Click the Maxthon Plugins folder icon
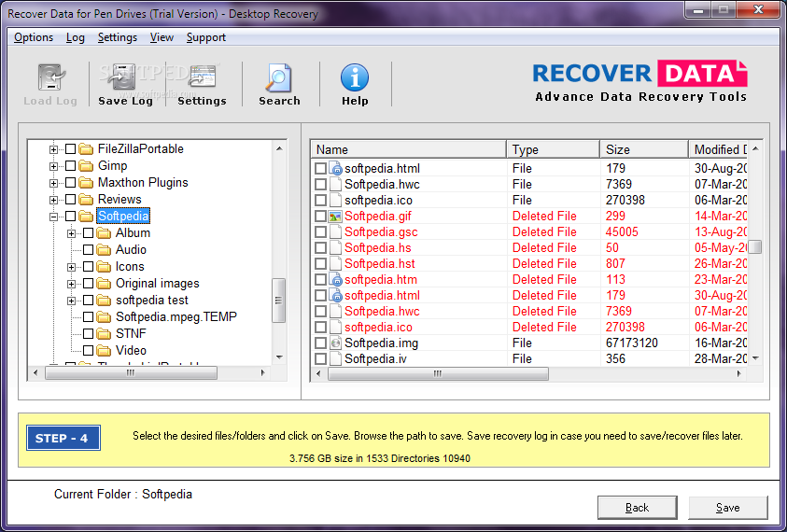Screen dimensions: 787x532 pyautogui.click(x=86, y=183)
